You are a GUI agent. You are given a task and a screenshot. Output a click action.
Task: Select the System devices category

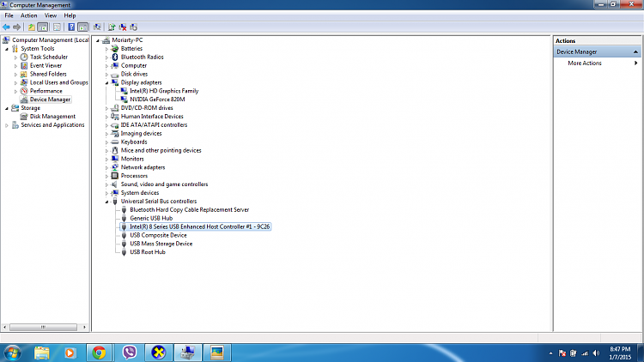140,193
